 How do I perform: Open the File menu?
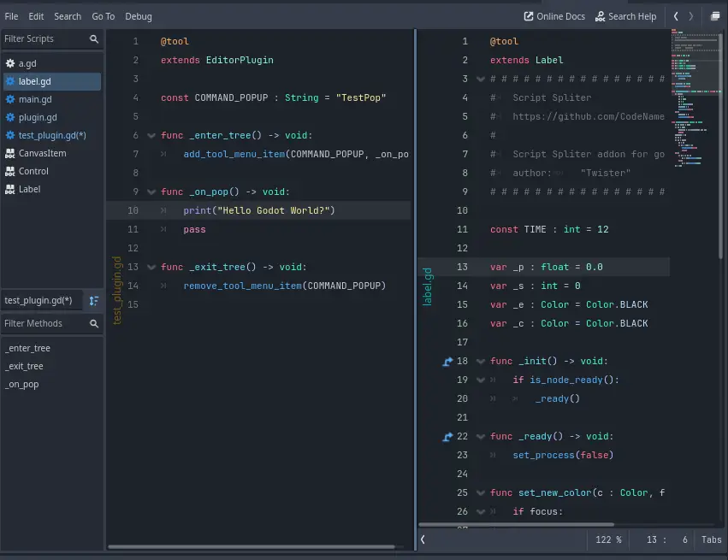12,16
